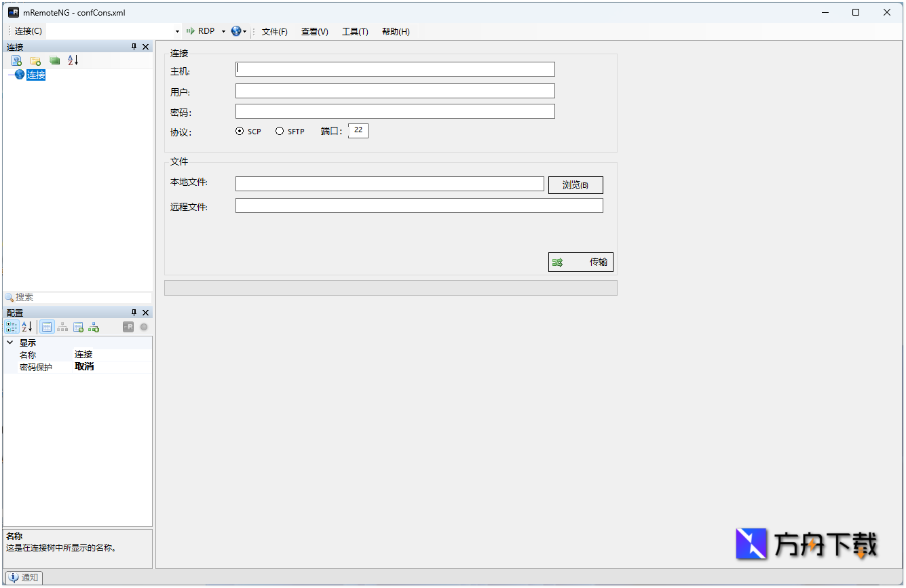Open the 连接(C) toolbar label
906x588 pixels.
(29, 31)
